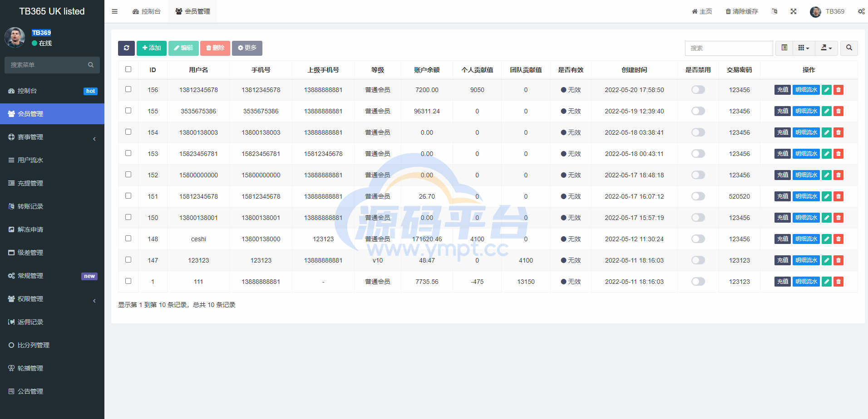Check the row checkbox for ID 156

pyautogui.click(x=128, y=89)
